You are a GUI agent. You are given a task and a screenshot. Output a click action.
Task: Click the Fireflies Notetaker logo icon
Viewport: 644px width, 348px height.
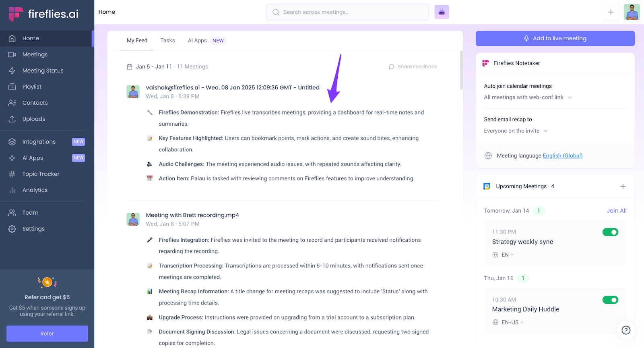click(x=486, y=63)
